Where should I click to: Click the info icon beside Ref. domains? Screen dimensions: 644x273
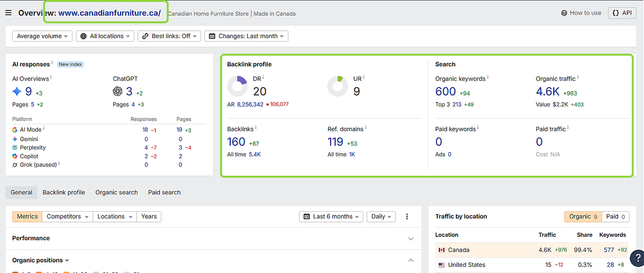pos(366,128)
